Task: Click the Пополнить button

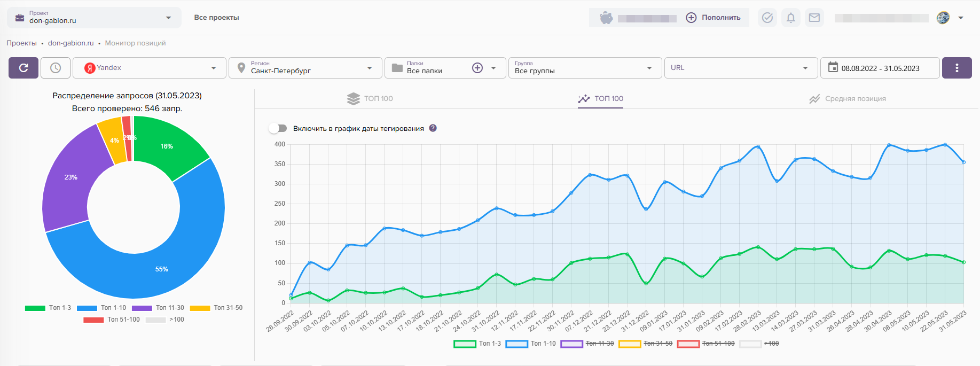Action: pos(714,18)
